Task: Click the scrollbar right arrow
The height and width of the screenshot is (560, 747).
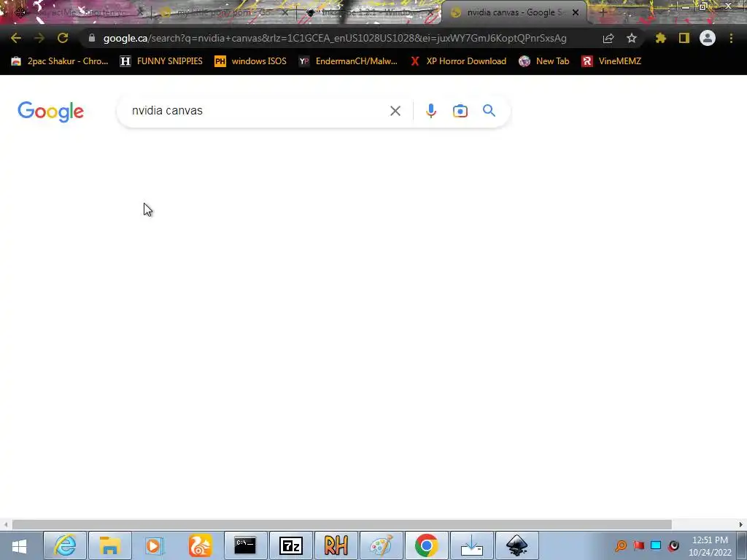Action: [741, 524]
